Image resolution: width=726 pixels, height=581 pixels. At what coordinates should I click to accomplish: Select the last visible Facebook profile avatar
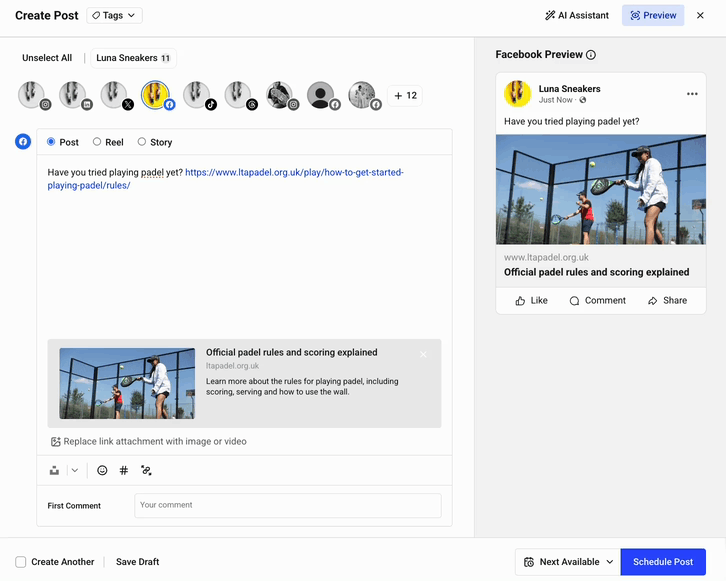pyautogui.click(x=364, y=95)
